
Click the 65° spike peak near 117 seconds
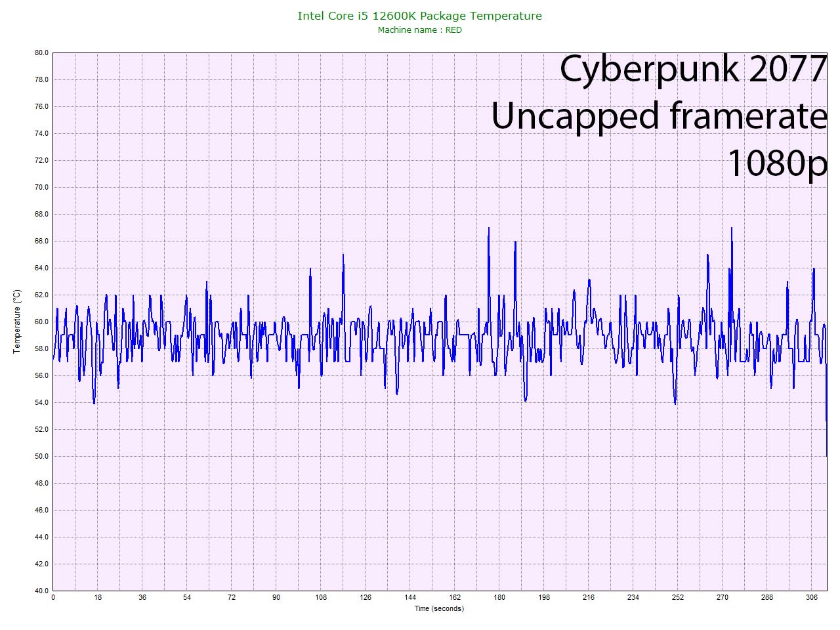(x=343, y=255)
